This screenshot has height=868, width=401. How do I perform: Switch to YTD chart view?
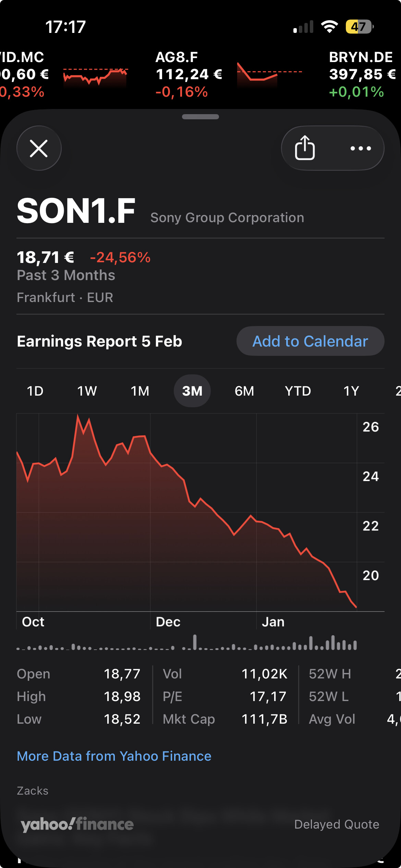click(298, 391)
